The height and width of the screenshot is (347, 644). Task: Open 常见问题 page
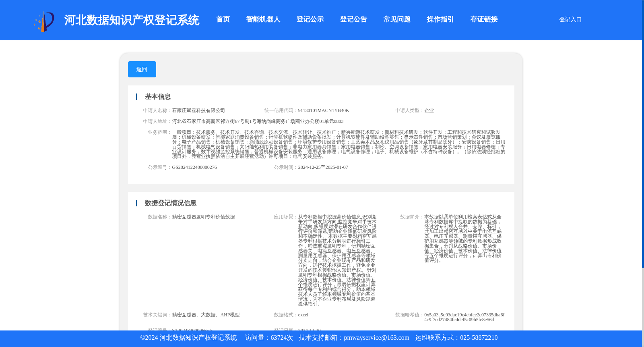(x=397, y=19)
